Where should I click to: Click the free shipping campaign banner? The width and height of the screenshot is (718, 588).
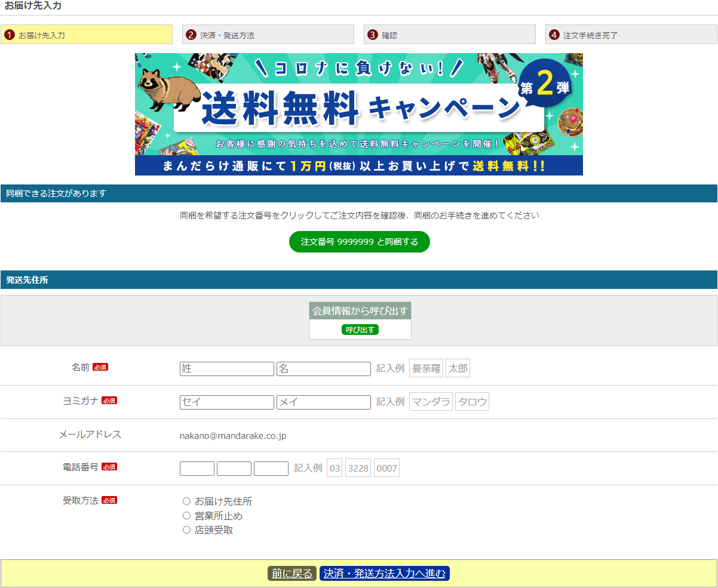(358, 114)
